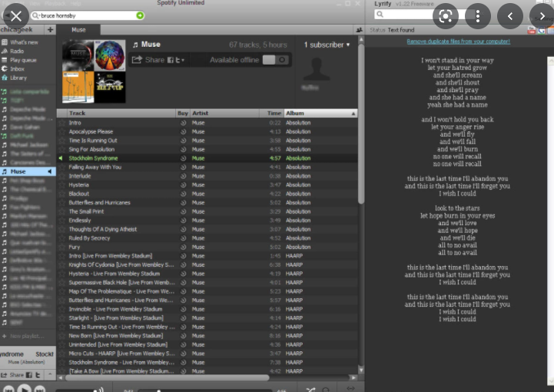This screenshot has width=554, height=392.
Task: Click the Muse playlist album art mosaic
Action: (94, 71)
